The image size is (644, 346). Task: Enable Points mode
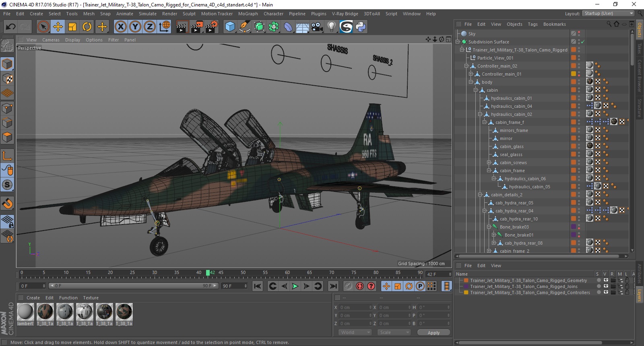pos(7,108)
